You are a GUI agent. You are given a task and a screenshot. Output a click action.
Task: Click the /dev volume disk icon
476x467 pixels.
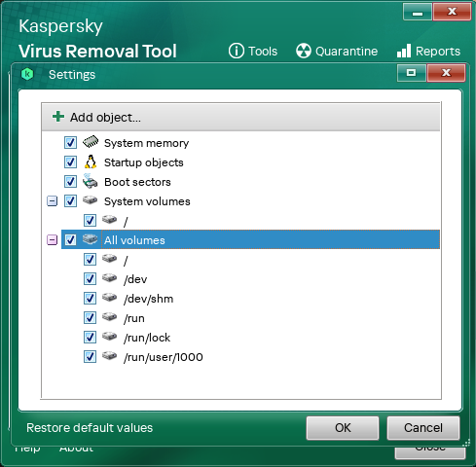[x=109, y=278]
